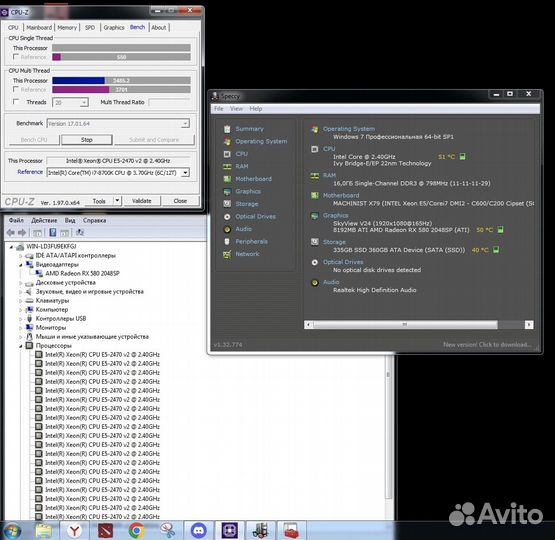
Task: Launch Chrome from the taskbar
Action: [136, 531]
